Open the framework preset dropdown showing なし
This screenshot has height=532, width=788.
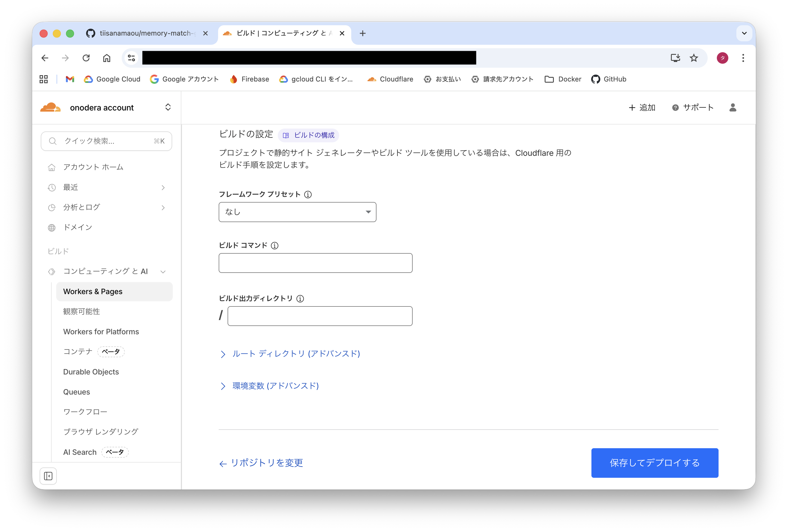pos(297,212)
